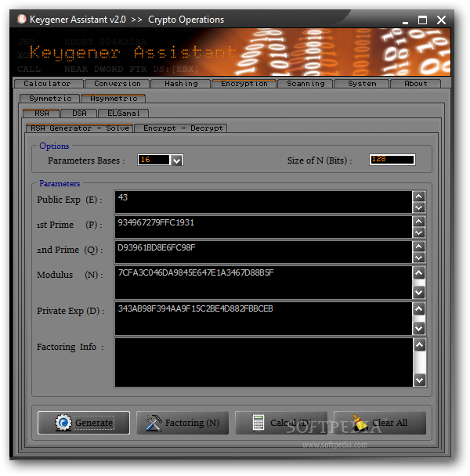Viewport: 470px width, 476px height.
Task: Close the Keygener Assistant window
Action: coord(441,20)
